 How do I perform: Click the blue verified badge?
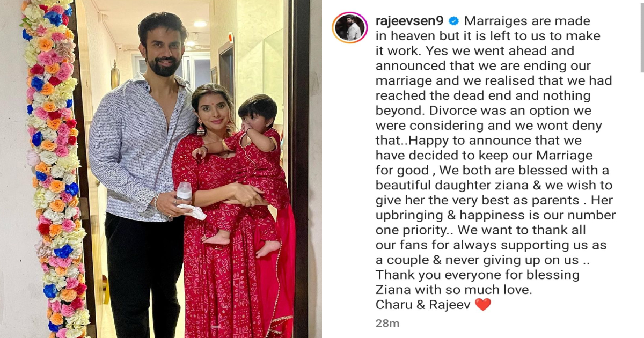tap(453, 21)
